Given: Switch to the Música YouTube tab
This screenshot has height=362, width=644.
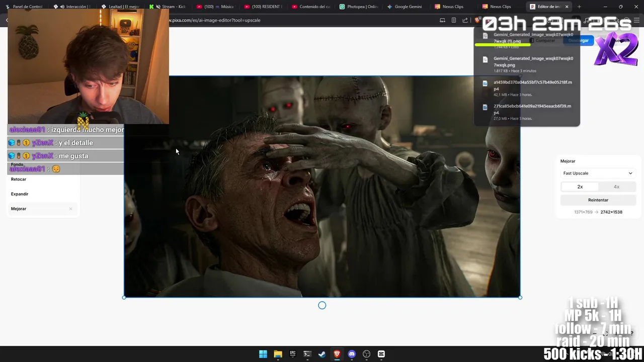Looking at the screenshot, I should [x=215, y=7].
